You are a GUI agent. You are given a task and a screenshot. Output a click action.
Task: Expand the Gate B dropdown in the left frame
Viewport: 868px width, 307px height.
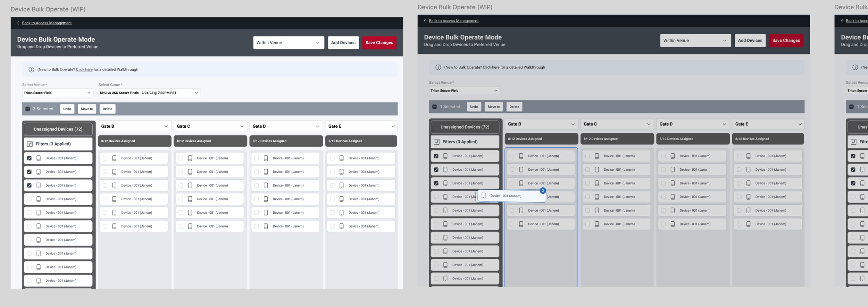pyautogui.click(x=134, y=126)
